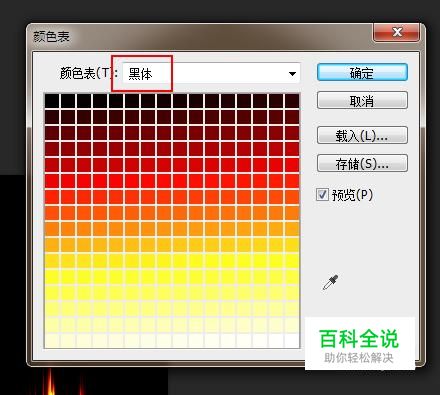
Task: Pick the last swatch in the top row
Action: click(x=292, y=101)
